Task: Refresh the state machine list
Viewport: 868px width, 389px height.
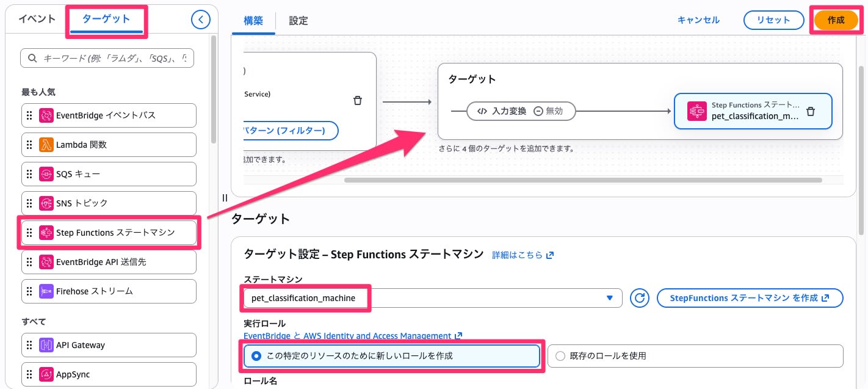Action: [640, 298]
